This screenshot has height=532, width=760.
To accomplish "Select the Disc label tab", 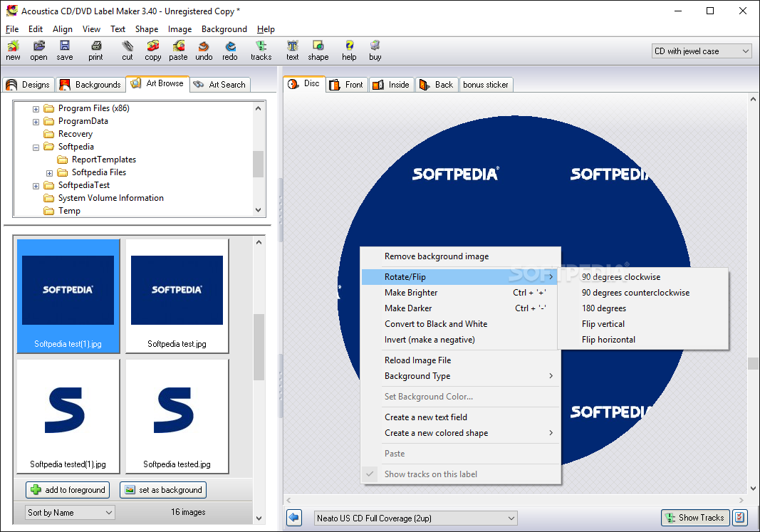I will [x=304, y=84].
